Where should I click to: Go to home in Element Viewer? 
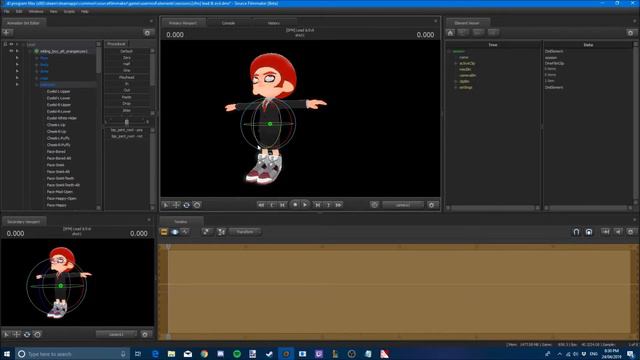pyautogui.click(x=451, y=33)
